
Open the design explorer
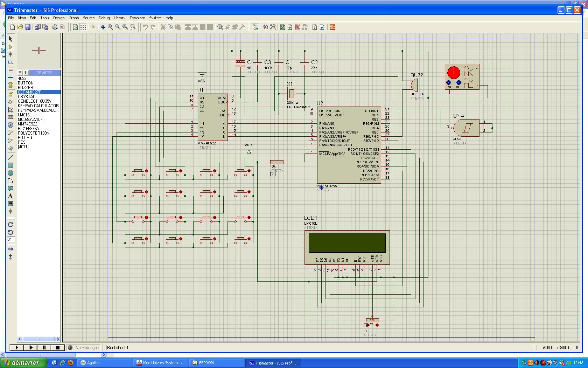pyautogui.click(x=282, y=27)
